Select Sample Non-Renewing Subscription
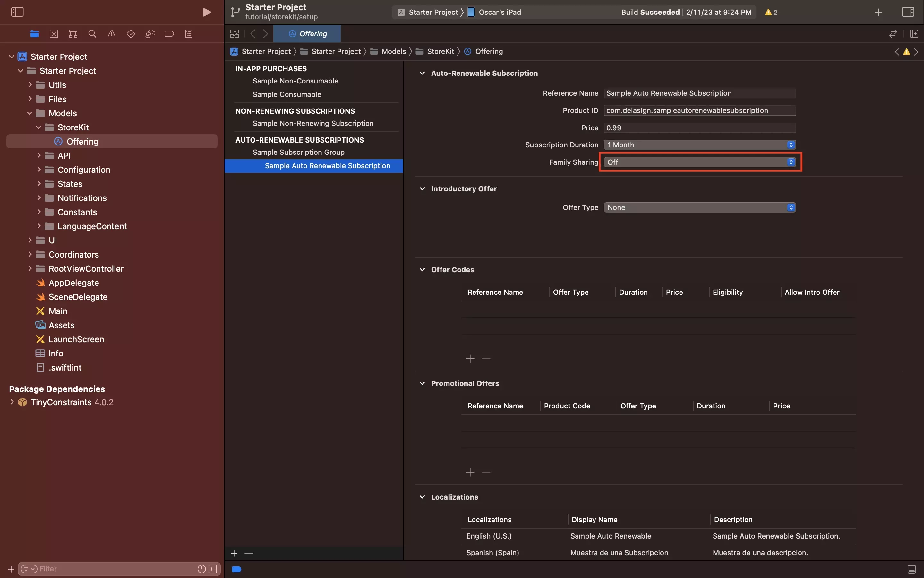 [313, 124]
